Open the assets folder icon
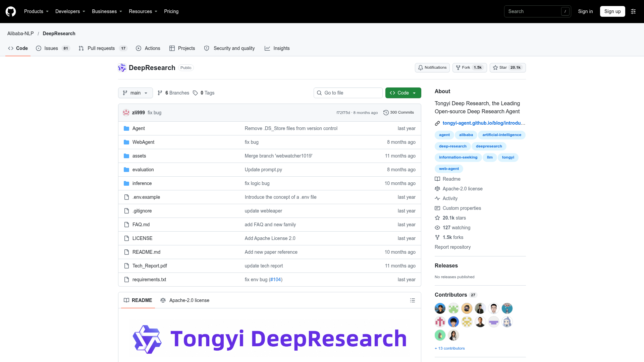 pyautogui.click(x=126, y=156)
